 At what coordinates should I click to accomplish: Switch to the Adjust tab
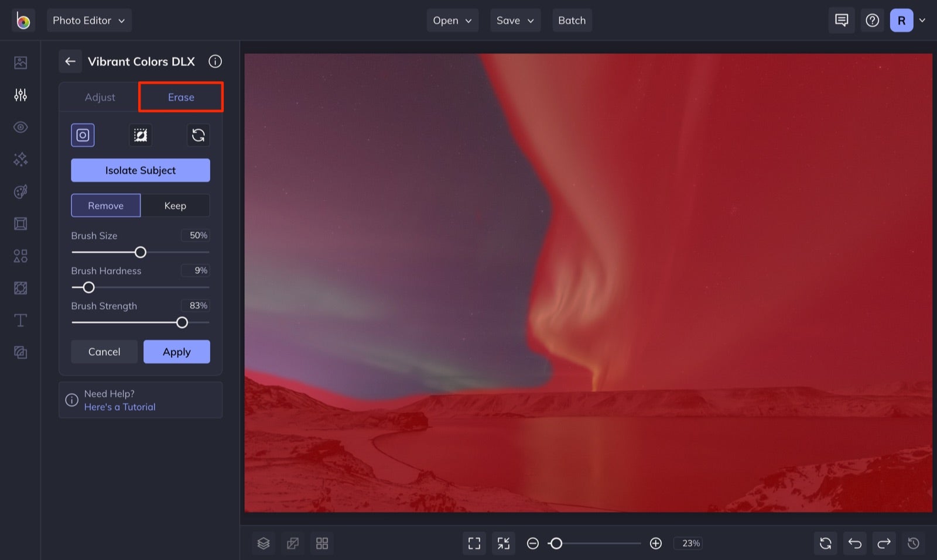pyautogui.click(x=100, y=97)
